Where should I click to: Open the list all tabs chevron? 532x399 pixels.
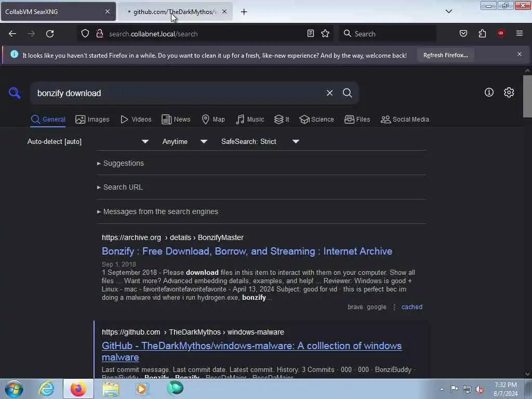449,11
